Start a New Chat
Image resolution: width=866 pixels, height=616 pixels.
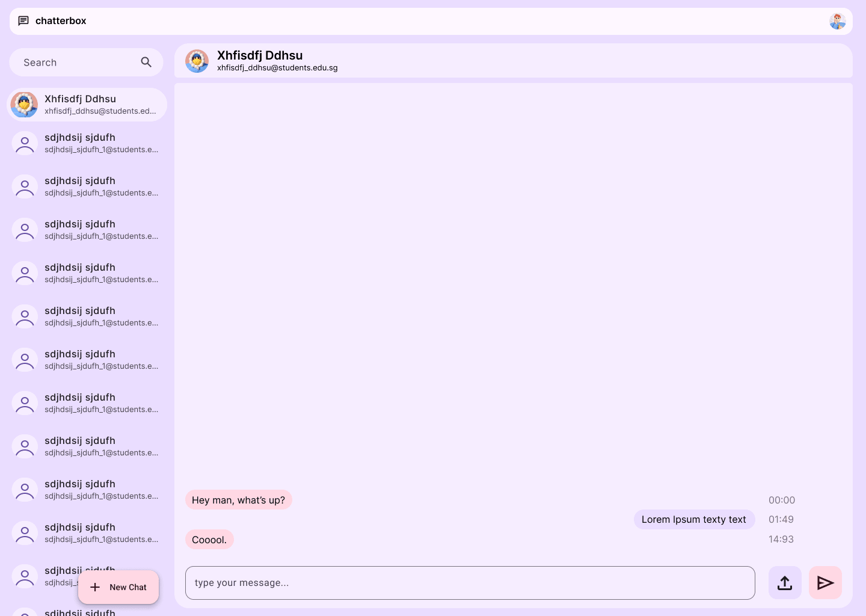(x=118, y=587)
